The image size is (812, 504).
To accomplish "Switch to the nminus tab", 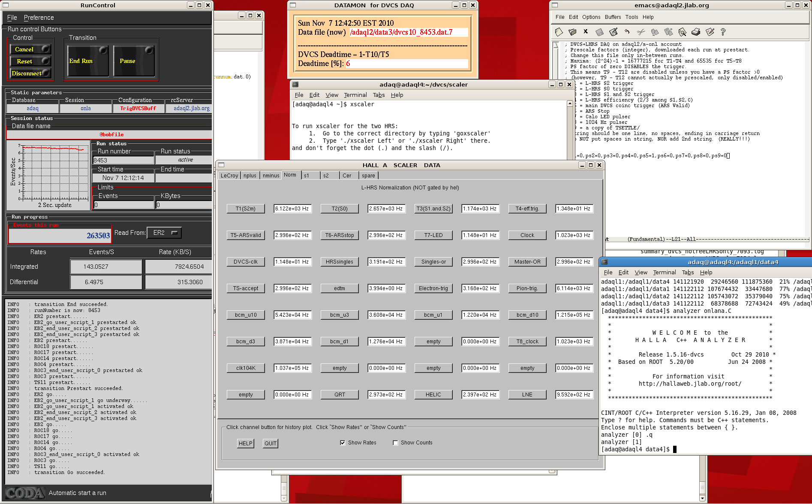I will (271, 175).
